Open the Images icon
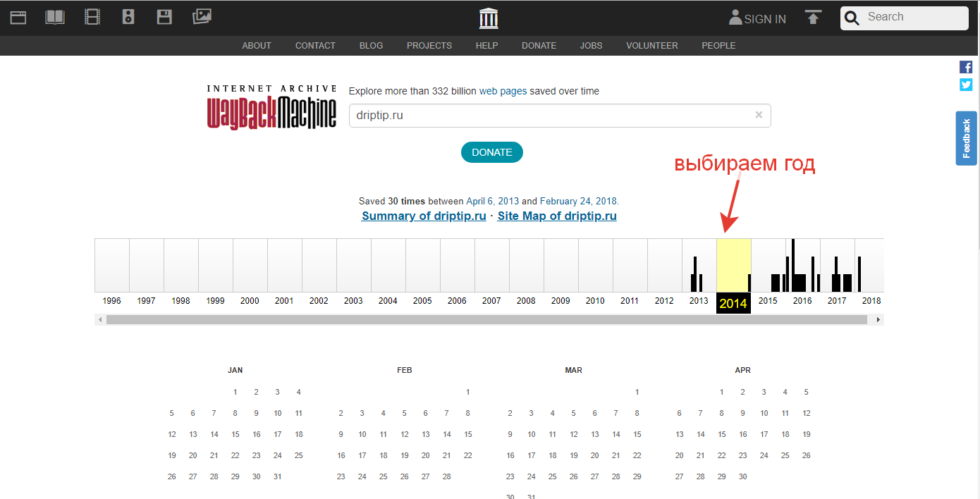This screenshot has height=499, width=980. (202, 17)
